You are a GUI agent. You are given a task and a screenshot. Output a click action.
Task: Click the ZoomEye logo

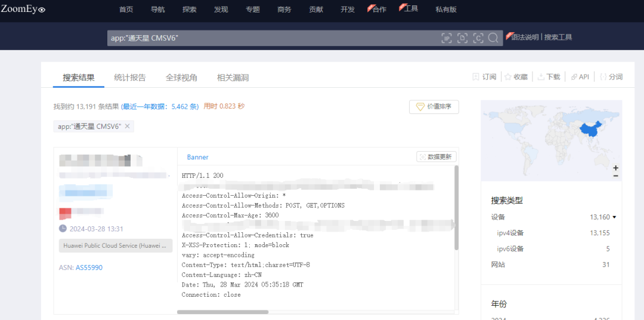23,8
